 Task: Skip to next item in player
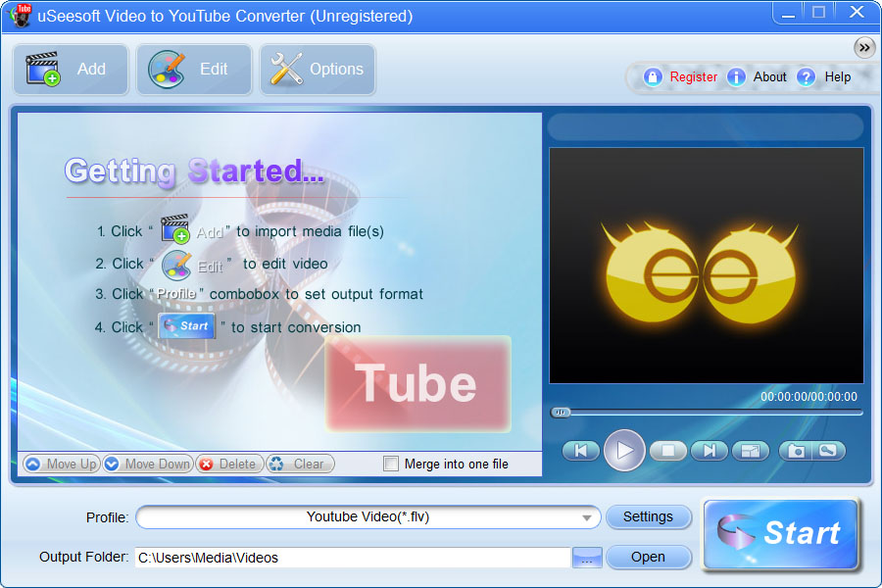709,451
